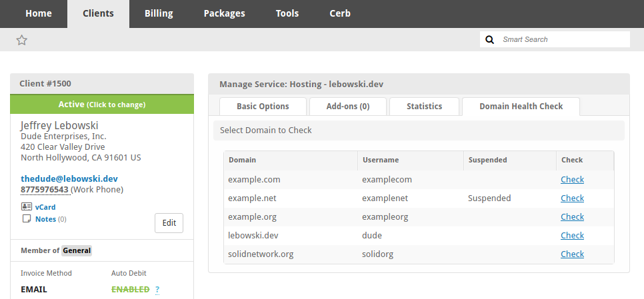Image resolution: width=644 pixels, height=299 pixels.
Task: Open the Clients menu tab
Action: [x=98, y=13]
